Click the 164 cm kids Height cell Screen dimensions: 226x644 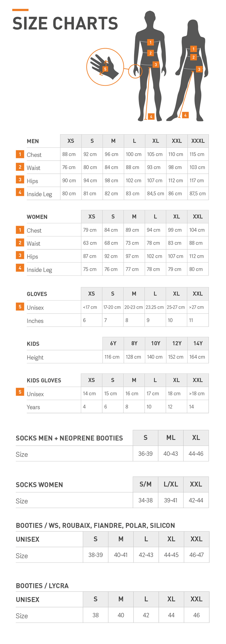pos(197,357)
